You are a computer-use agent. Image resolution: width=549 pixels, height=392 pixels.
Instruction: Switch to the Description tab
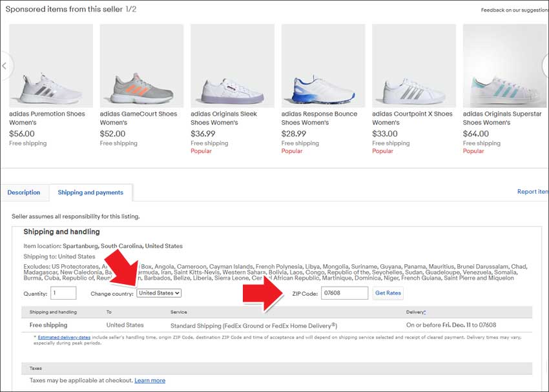click(x=24, y=192)
